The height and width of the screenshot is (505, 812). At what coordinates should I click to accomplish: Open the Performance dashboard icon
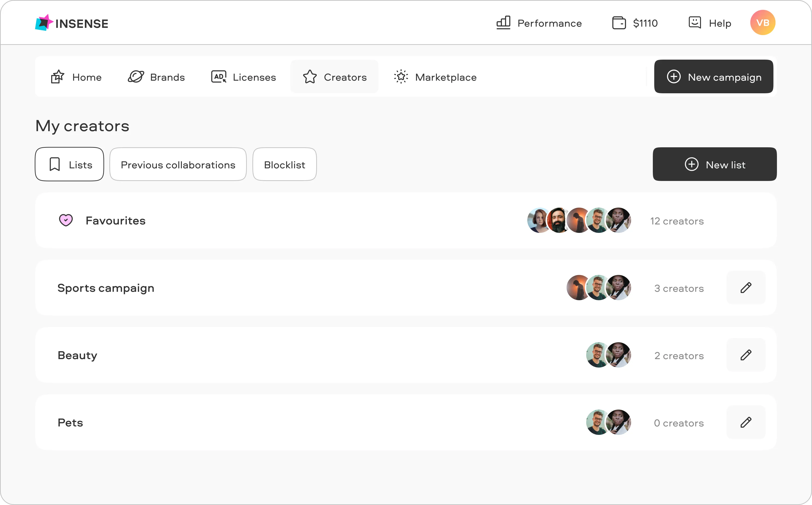click(503, 23)
